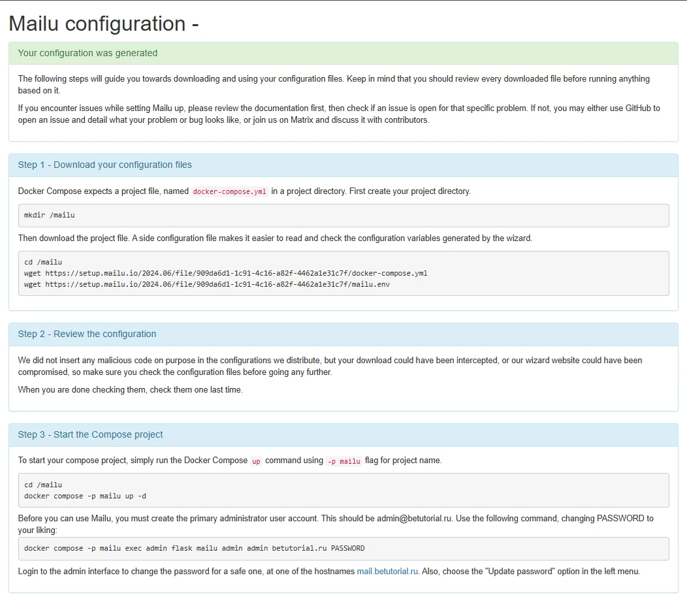Viewport: 687px width, 616px height.
Task: Click 'Step 3 - Start the Compose project' header
Action: point(90,434)
